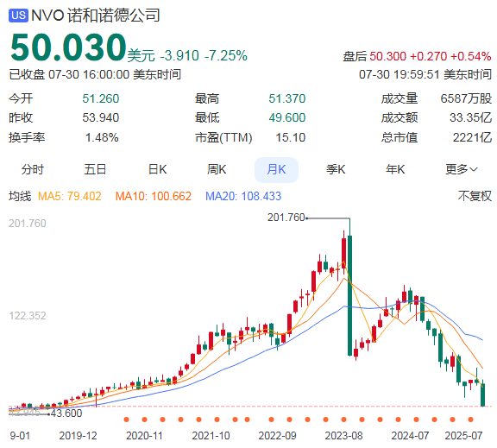The height and width of the screenshot is (448, 497).
Task: Click the 最高 value 51.370
Action: pos(287,99)
